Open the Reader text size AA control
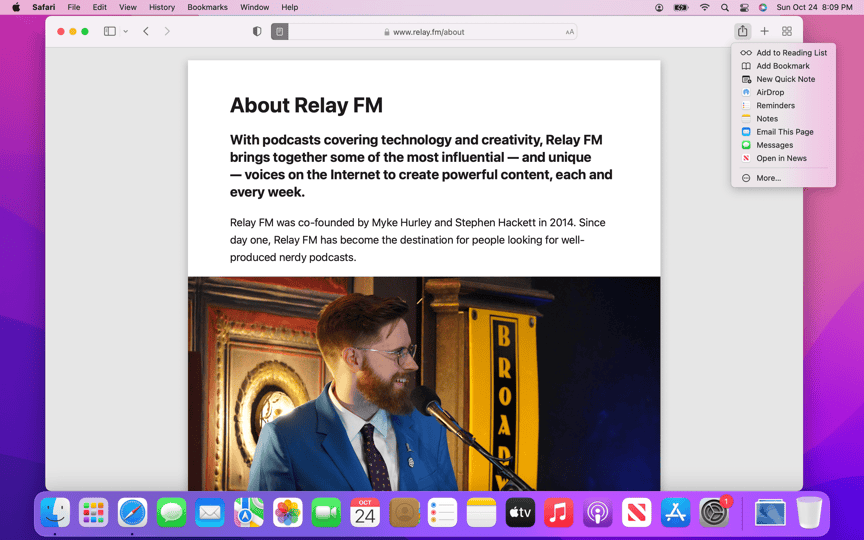864x540 pixels. tap(570, 32)
